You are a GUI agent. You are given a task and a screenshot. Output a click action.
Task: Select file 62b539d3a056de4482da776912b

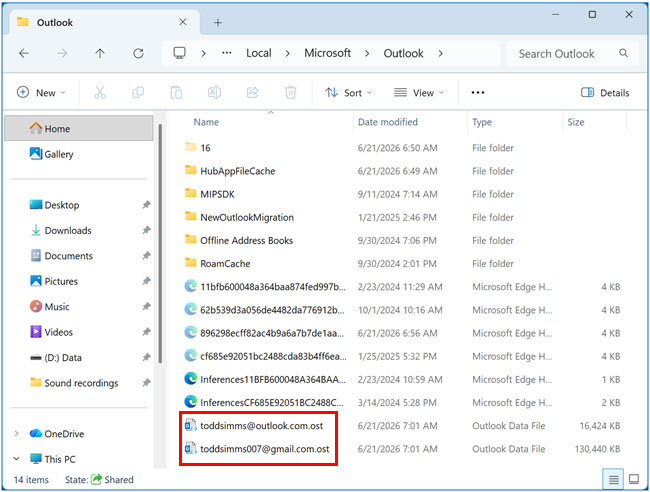pyautogui.click(x=272, y=310)
